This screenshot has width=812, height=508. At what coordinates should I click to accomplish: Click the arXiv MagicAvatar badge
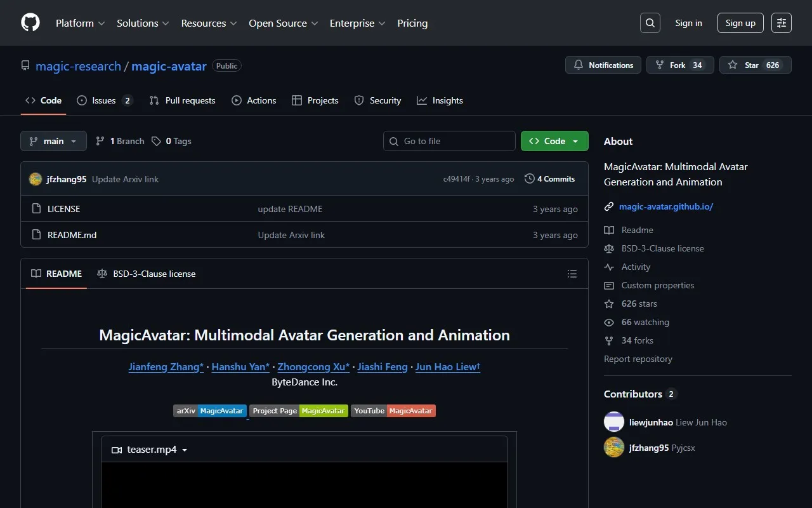pyautogui.click(x=210, y=411)
